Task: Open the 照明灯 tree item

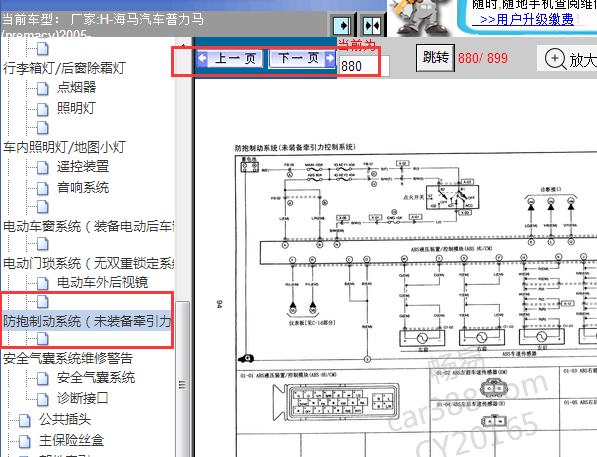Action: tap(77, 108)
